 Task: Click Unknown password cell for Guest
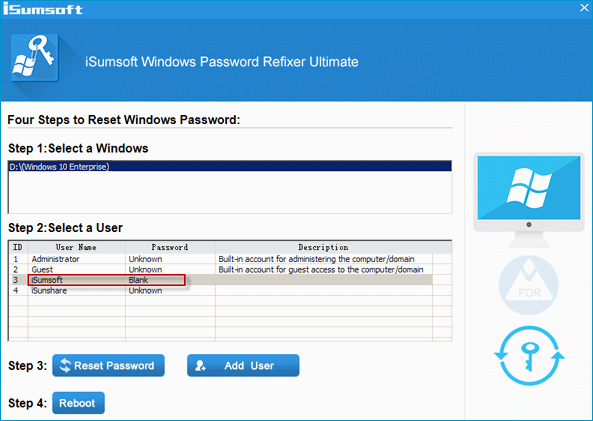point(170,270)
